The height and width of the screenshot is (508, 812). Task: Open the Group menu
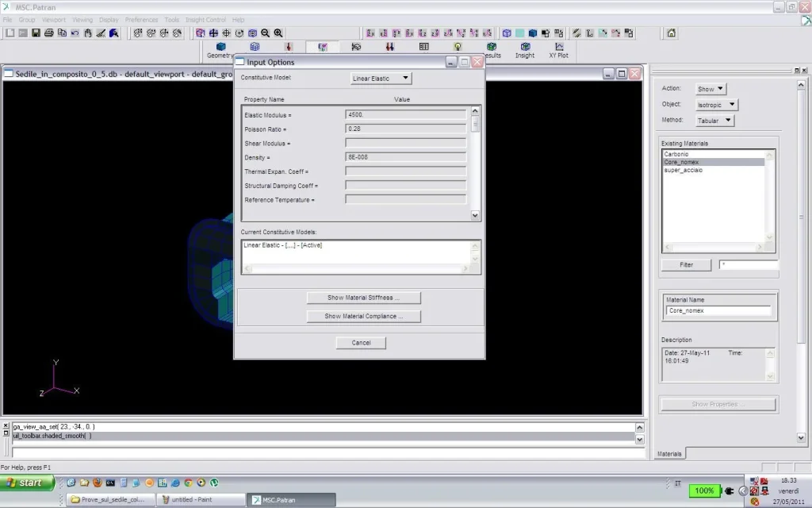27,20
